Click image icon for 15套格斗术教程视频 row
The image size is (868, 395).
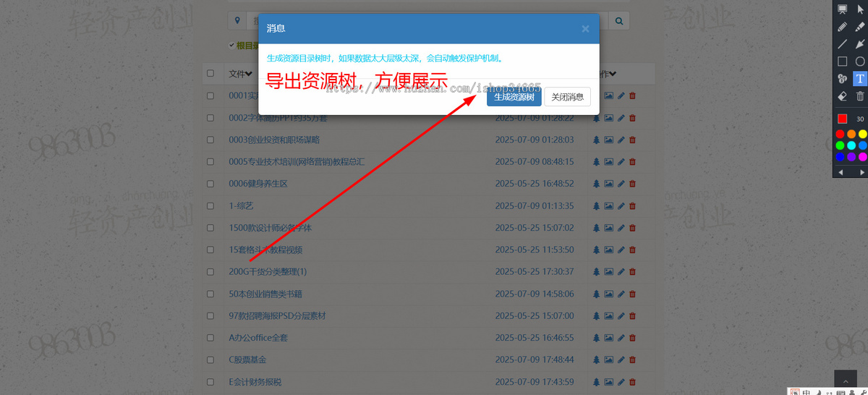608,250
